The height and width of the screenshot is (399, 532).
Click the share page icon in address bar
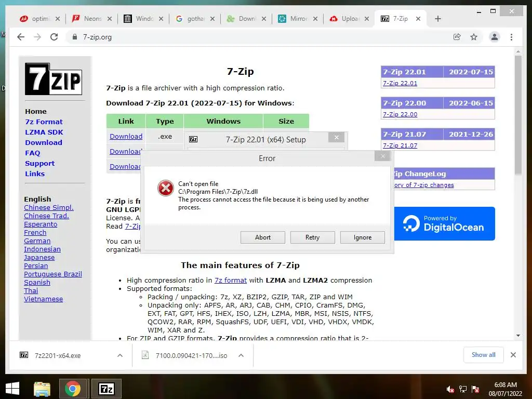coord(457,37)
